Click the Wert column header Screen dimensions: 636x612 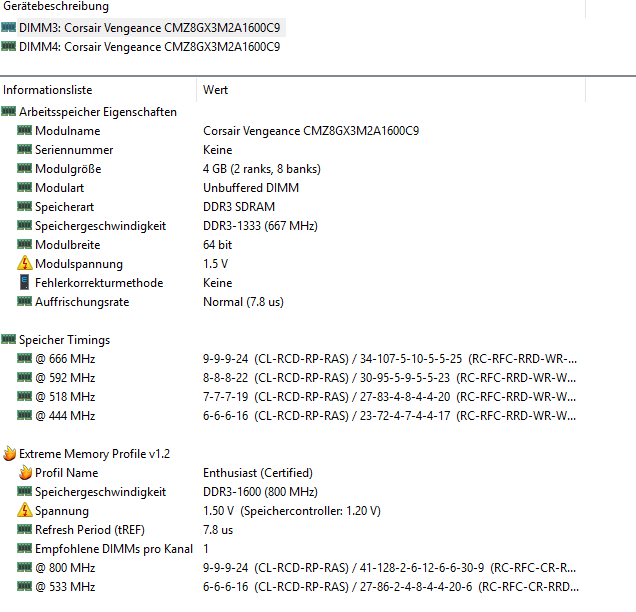tap(215, 90)
